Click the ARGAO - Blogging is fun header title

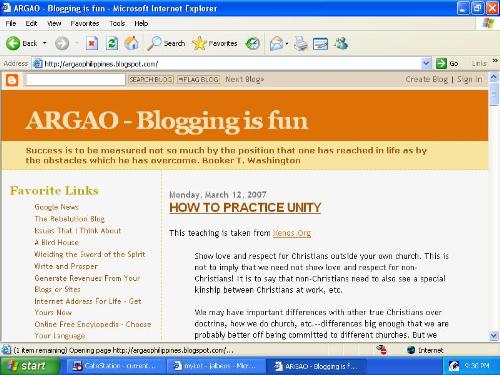point(167,120)
